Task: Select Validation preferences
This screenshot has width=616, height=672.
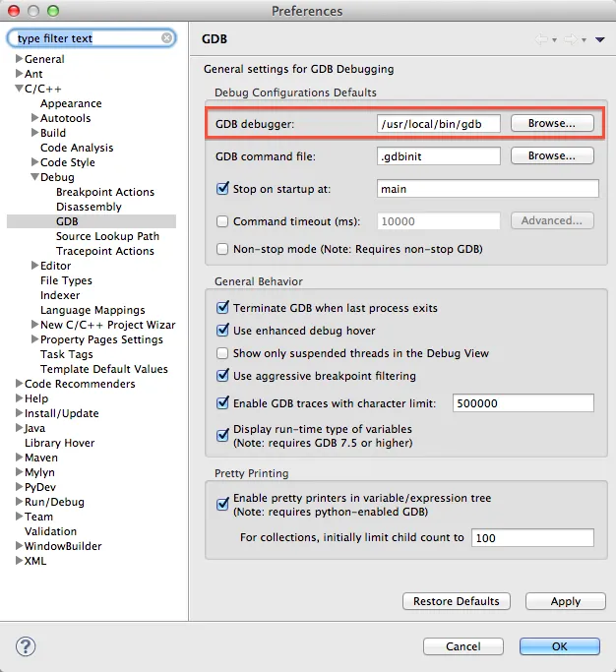Action: tap(50, 531)
